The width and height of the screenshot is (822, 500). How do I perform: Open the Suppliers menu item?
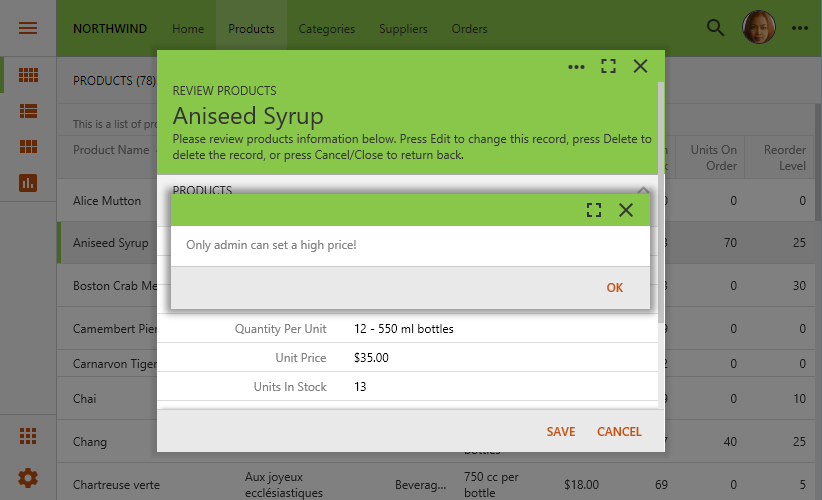(x=403, y=29)
